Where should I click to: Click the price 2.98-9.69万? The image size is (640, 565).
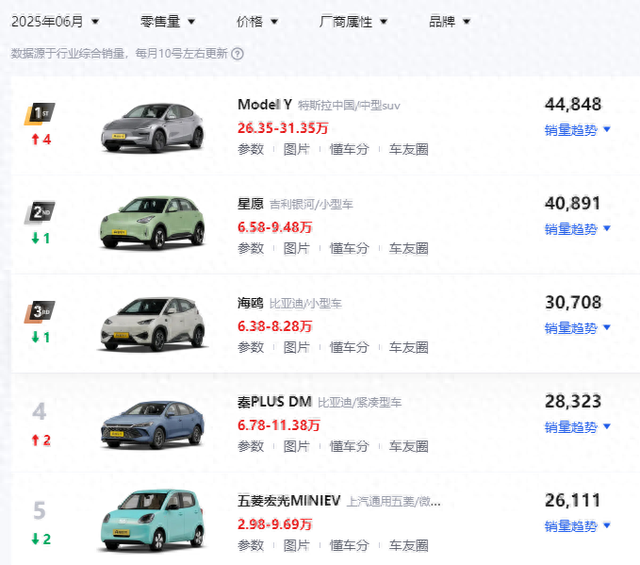[275, 524]
